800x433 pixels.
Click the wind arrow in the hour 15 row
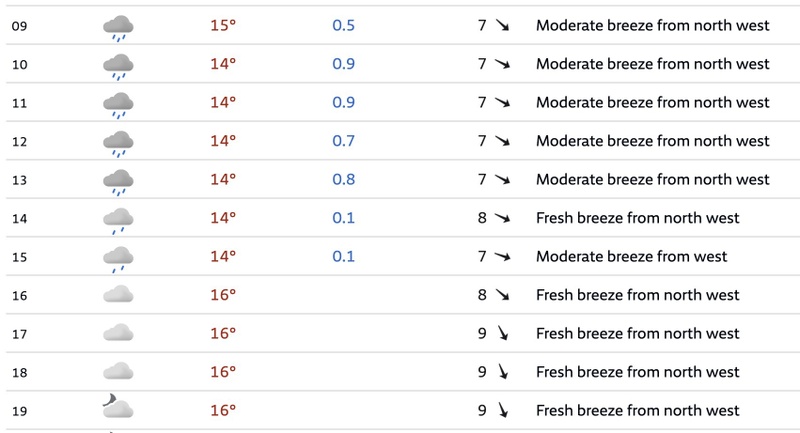pos(502,256)
